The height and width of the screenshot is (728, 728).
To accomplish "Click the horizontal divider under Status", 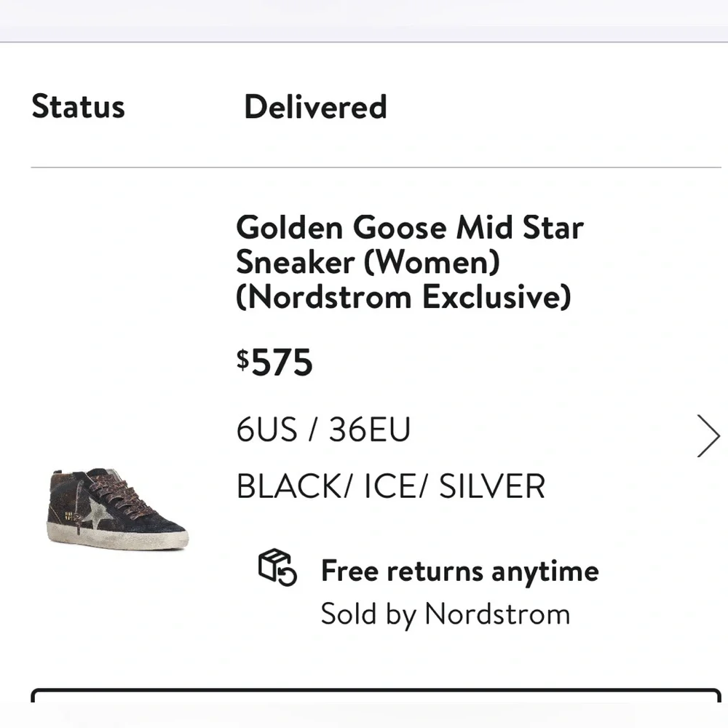I will [x=364, y=166].
